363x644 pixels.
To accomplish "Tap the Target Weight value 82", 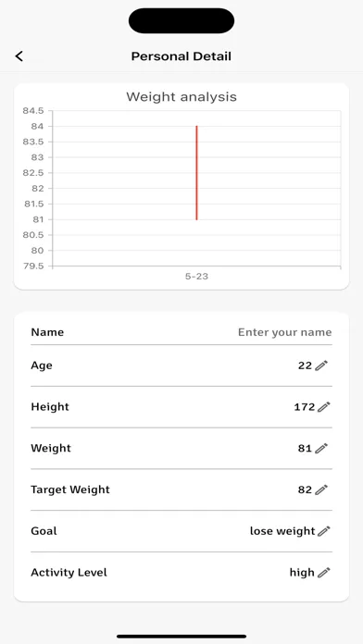I will (305, 489).
